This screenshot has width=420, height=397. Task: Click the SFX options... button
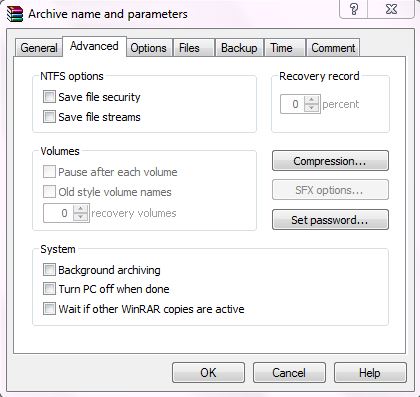[330, 190]
